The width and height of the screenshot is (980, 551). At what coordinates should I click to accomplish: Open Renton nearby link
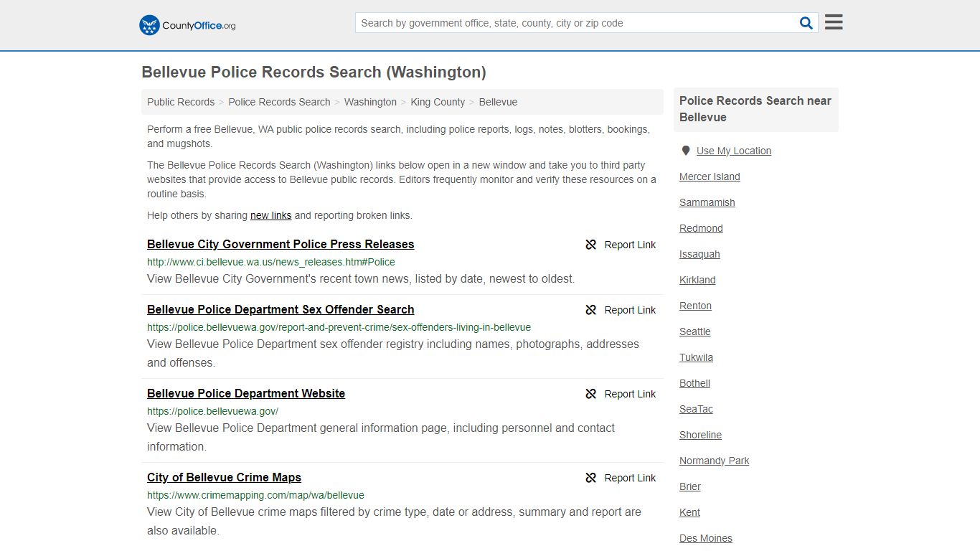(695, 306)
